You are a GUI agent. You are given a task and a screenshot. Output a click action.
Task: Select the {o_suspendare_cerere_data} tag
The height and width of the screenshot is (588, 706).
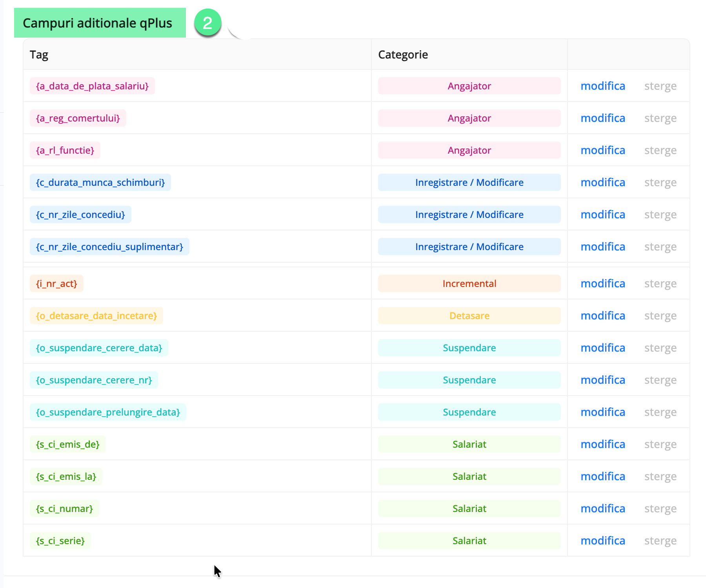pyautogui.click(x=99, y=348)
